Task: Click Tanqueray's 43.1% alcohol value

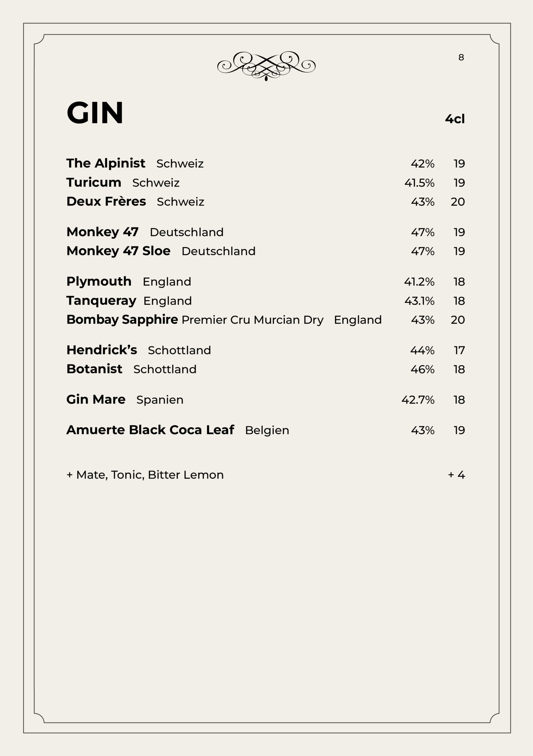Action: pyautogui.click(x=419, y=301)
